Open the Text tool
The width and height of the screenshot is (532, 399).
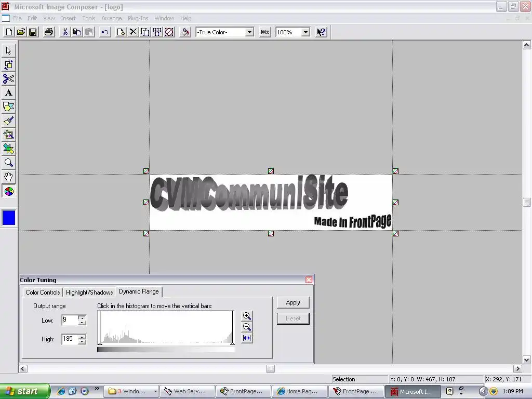(x=8, y=92)
